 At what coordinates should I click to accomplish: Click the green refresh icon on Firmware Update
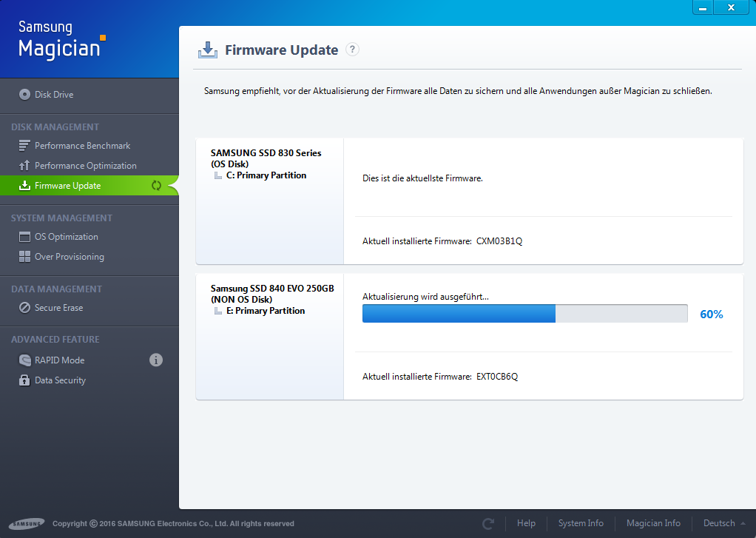coord(156,185)
